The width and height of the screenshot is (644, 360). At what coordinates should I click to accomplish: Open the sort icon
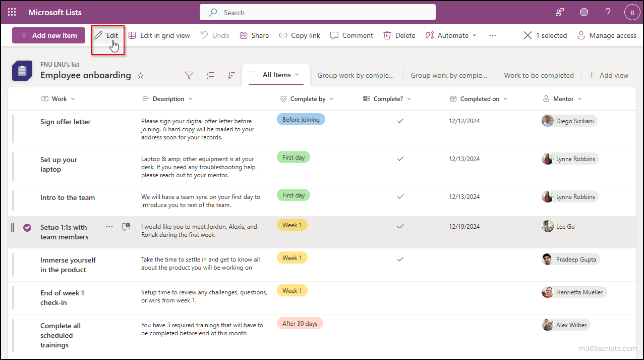click(231, 75)
